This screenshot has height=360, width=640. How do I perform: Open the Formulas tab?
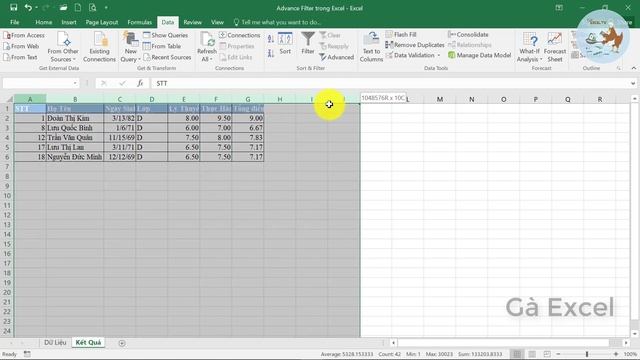pos(140,22)
